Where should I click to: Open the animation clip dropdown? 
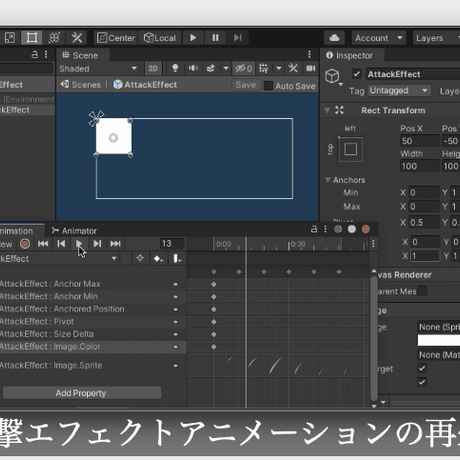pos(59,259)
